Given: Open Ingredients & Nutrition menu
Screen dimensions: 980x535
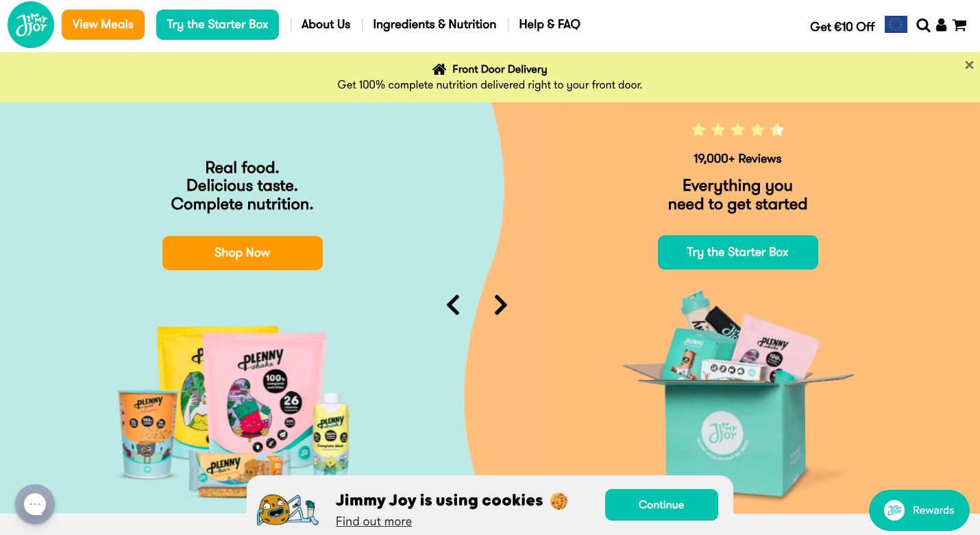Looking at the screenshot, I should (434, 25).
